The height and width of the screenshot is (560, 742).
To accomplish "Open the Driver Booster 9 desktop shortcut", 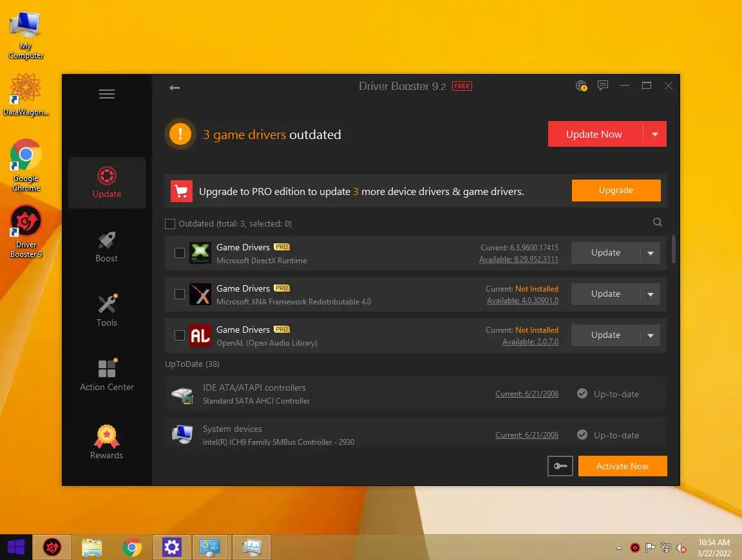I will point(26,231).
